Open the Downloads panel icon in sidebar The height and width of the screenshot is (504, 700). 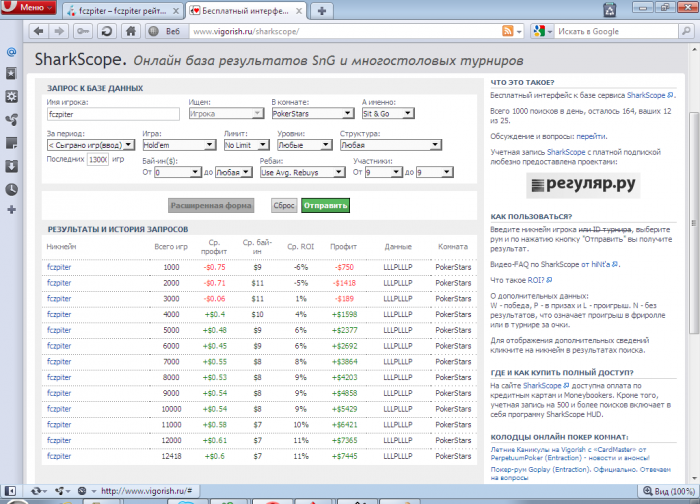pos(12,166)
